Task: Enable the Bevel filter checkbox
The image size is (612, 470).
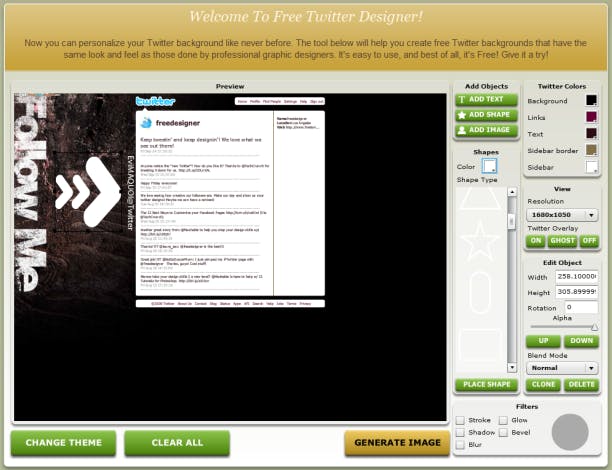Action: pos(503,433)
